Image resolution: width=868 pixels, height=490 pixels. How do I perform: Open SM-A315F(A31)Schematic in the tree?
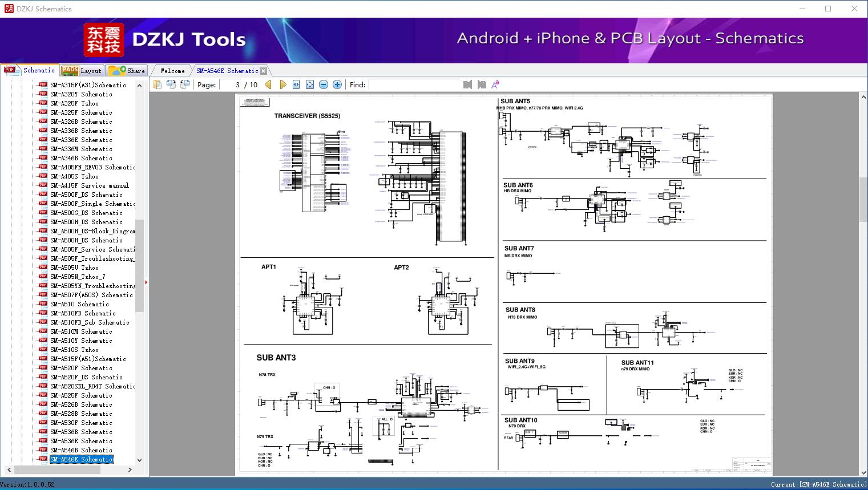tap(88, 85)
